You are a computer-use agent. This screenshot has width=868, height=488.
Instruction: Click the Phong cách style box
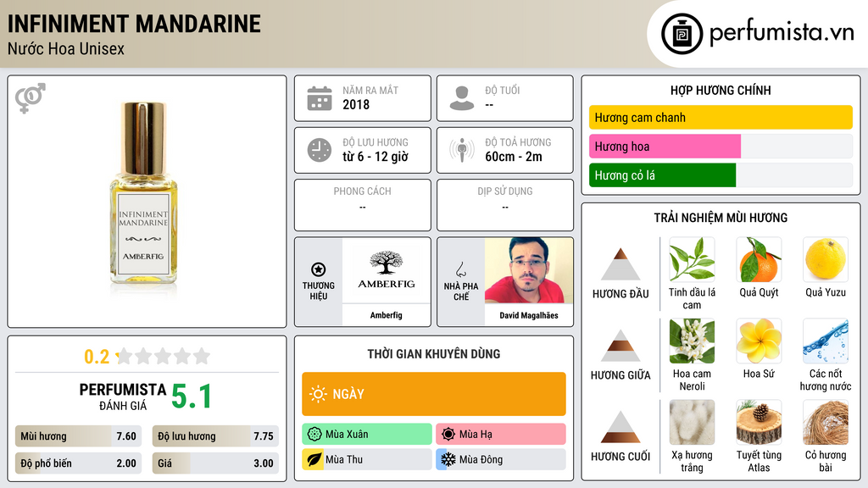click(x=363, y=205)
